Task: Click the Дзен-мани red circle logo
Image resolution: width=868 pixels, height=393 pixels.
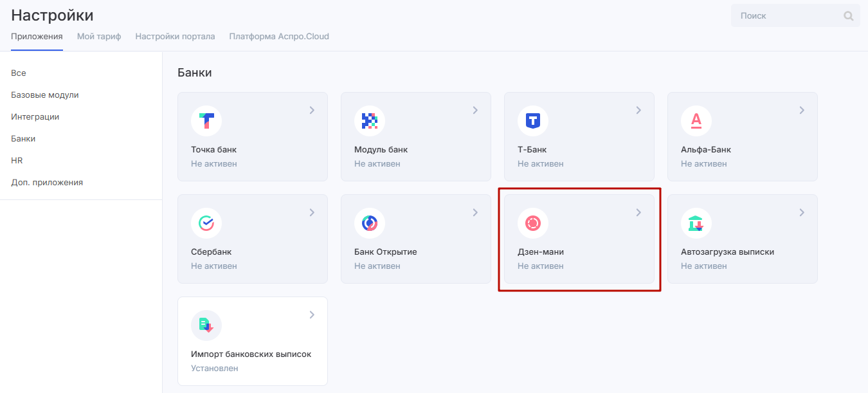Action: pyautogui.click(x=533, y=223)
